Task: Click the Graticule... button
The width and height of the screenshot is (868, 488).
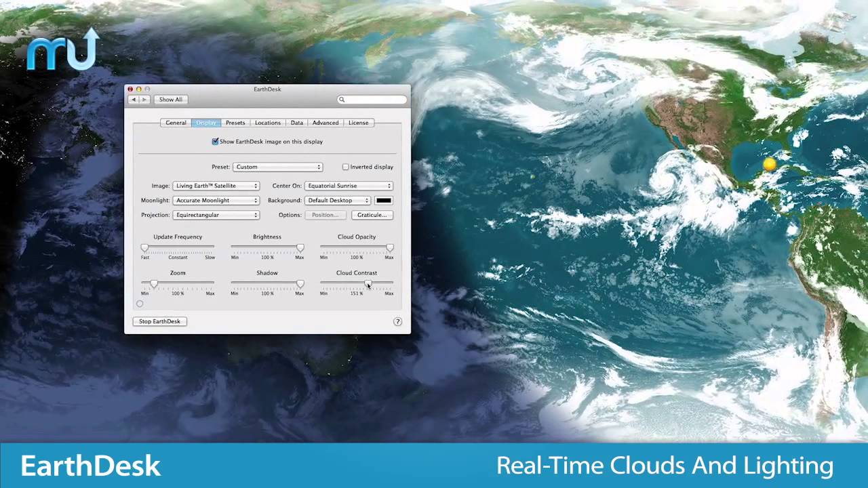Action: [x=372, y=215]
